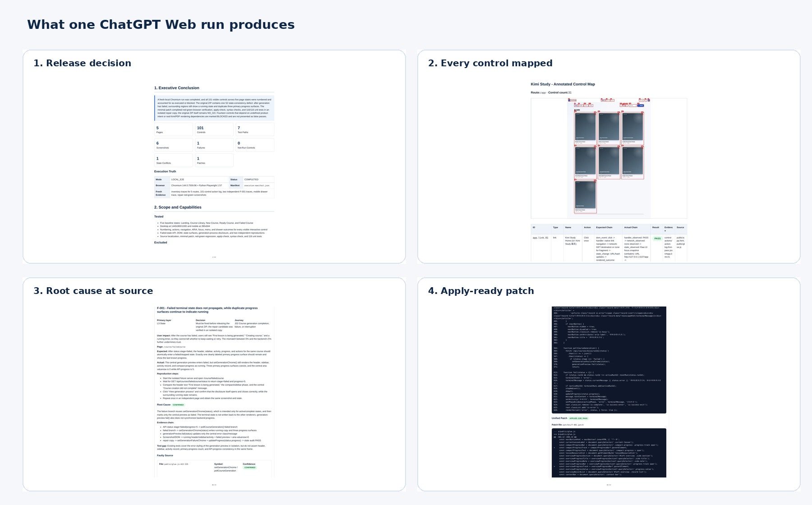This screenshot has width=812, height=505.
Task: Click the '5 Pages' stat tile
Action: click(x=173, y=129)
